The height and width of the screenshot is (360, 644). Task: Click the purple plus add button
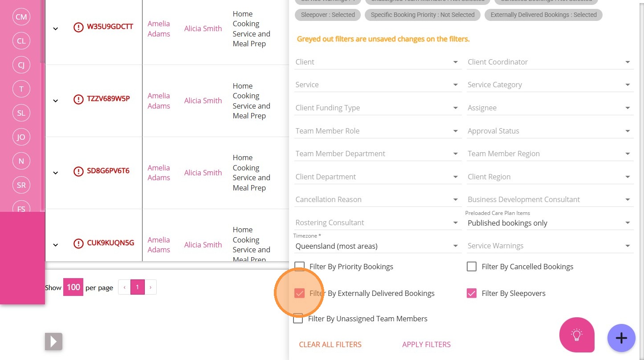[x=621, y=338]
